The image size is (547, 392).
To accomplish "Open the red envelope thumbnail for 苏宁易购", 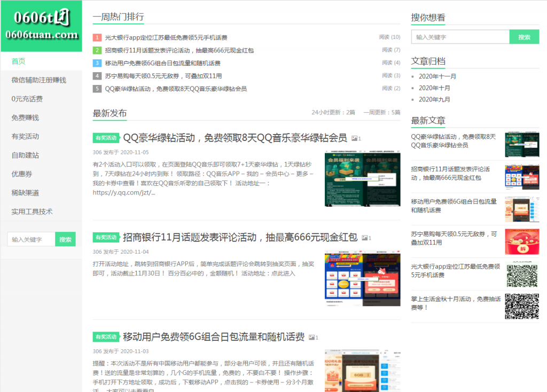I will [522, 242].
